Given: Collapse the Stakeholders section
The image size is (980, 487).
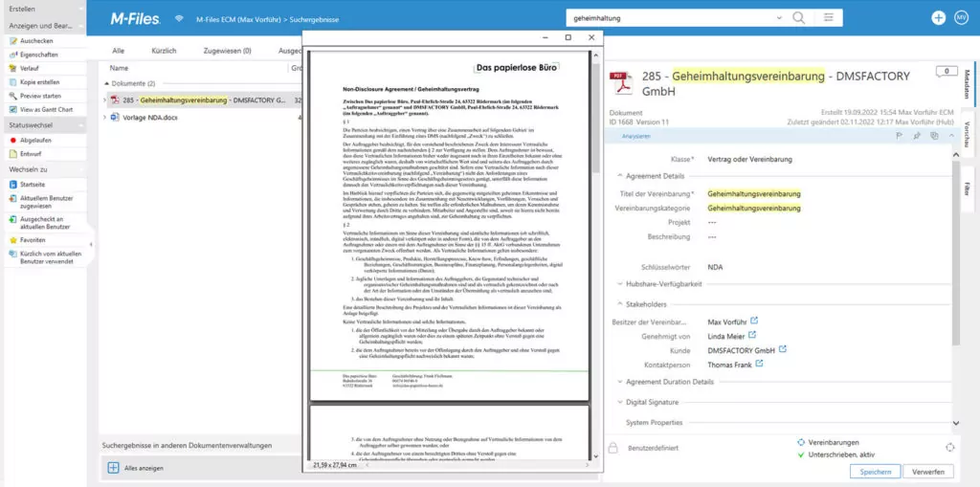Looking at the screenshot, I should coord(620,304).
